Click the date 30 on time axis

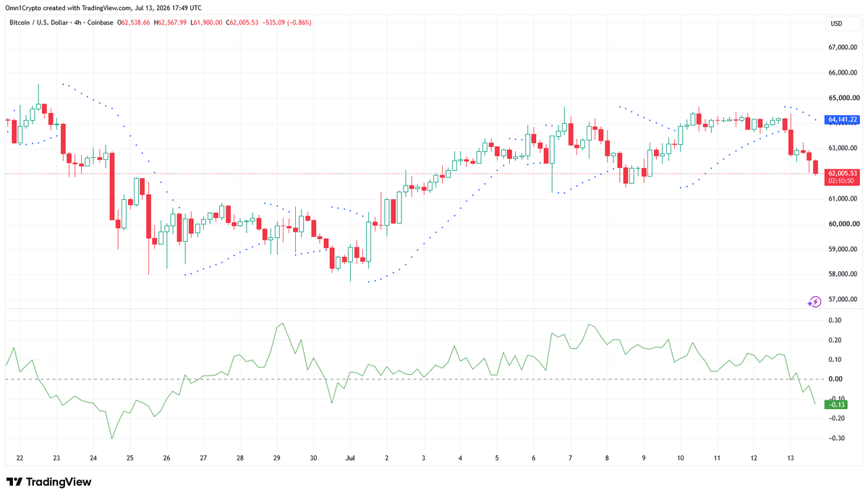[313, 458]
